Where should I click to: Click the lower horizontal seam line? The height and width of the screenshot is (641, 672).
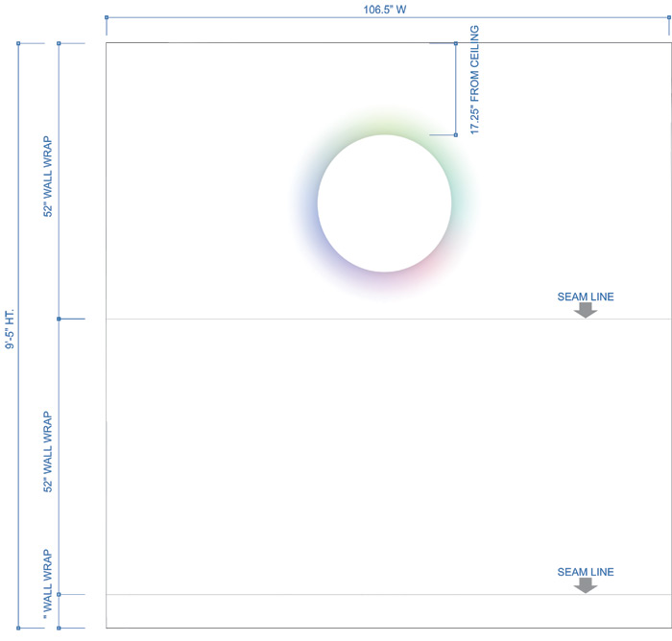point(388,594)
